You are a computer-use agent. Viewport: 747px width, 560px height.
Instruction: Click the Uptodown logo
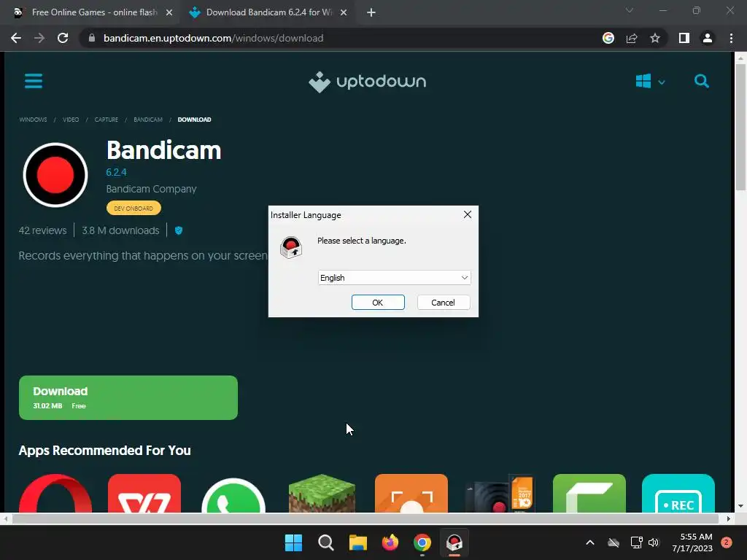[368, 82]
